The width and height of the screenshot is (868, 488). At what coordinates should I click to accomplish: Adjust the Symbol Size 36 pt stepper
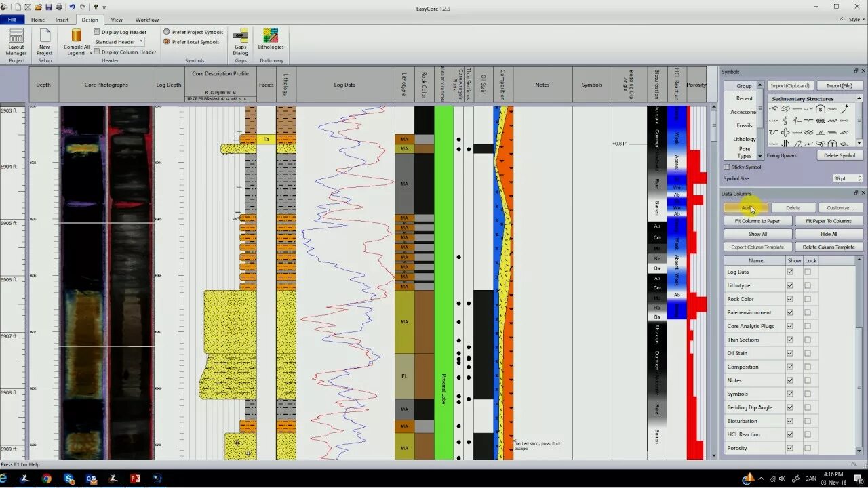point(860,178)
